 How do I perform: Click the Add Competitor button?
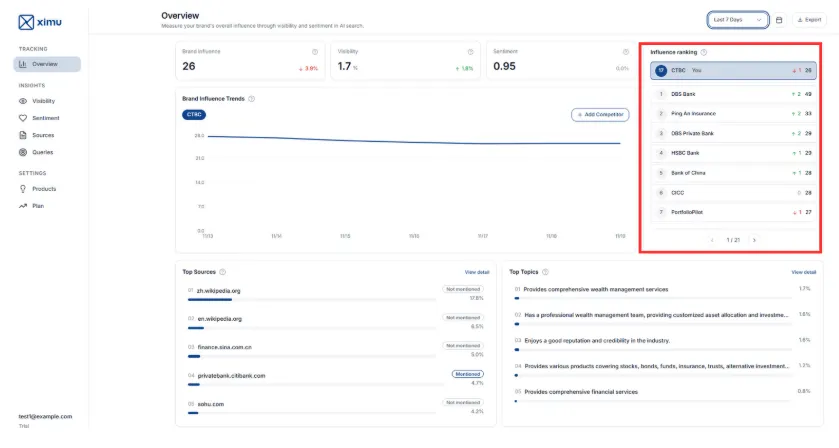click(x=600, y=115)
